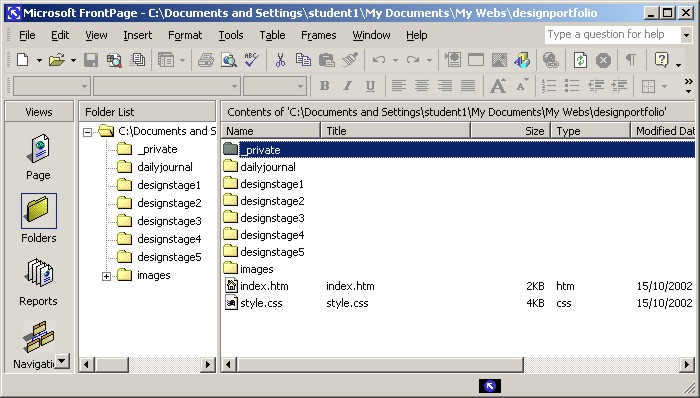This screenshot has height=398, width=700.
Task: Click the Insert Picture From File icon
Action: pos(499,60)
